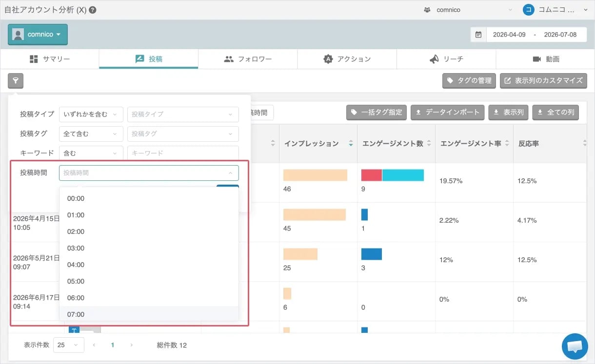Go to previous page arrow
This screenshot has height=364, width=595.
tap(94, 345)
